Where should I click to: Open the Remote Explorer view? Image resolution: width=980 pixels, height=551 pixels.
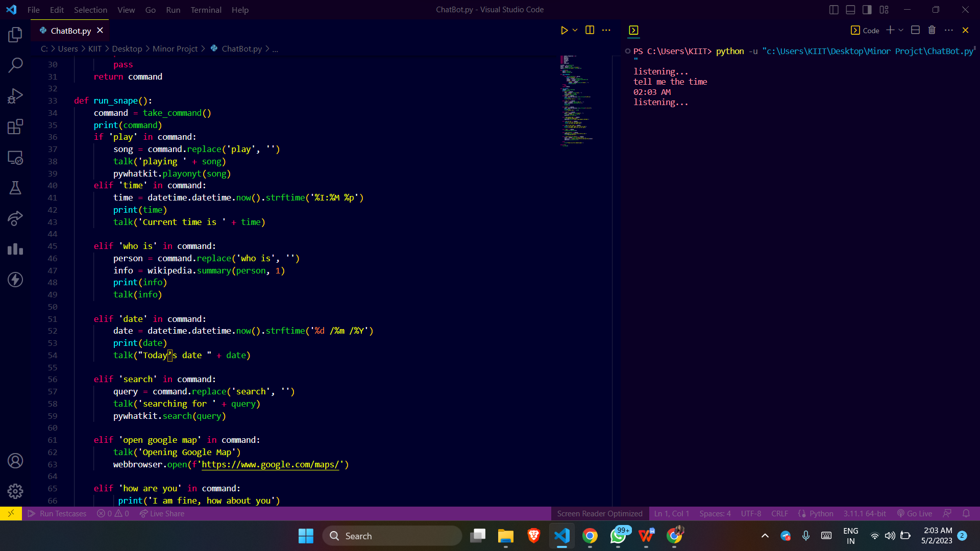(15, 158)
